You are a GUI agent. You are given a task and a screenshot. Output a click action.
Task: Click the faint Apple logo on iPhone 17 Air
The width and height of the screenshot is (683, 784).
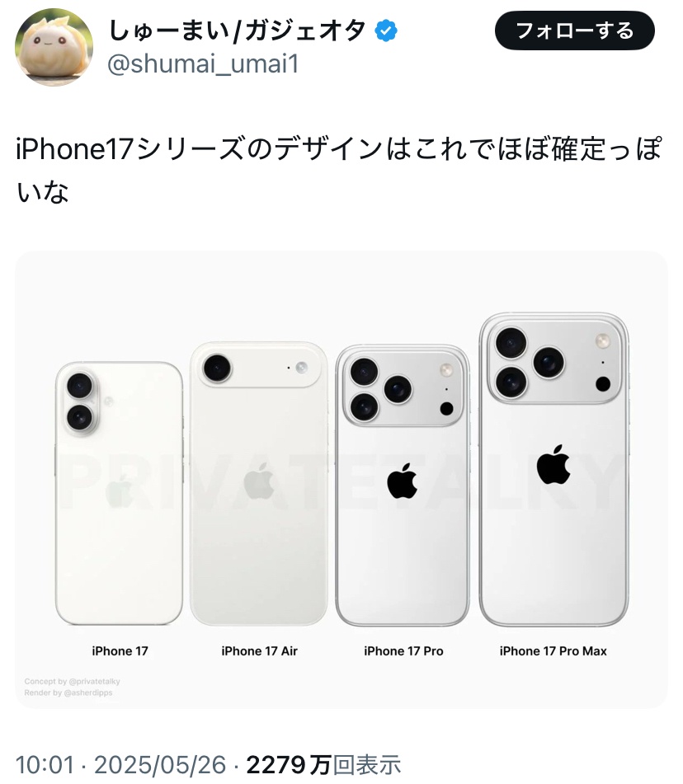(259, 481)
